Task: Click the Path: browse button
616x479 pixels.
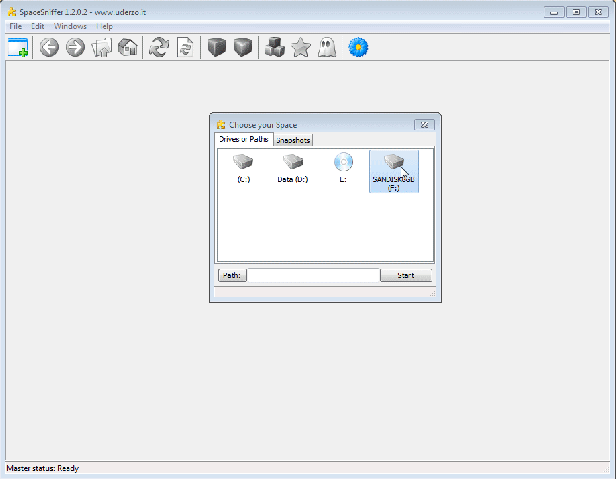Action: pos(231,275)
